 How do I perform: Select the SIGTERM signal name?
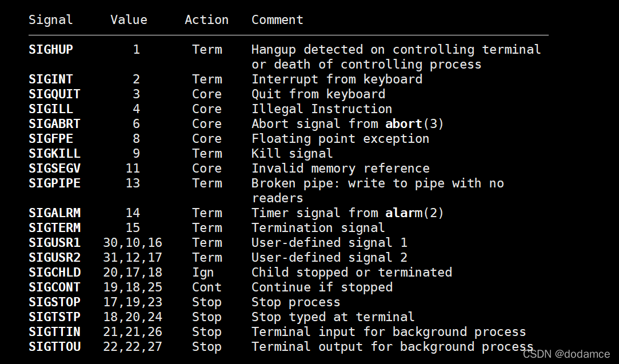click(54, 228)
